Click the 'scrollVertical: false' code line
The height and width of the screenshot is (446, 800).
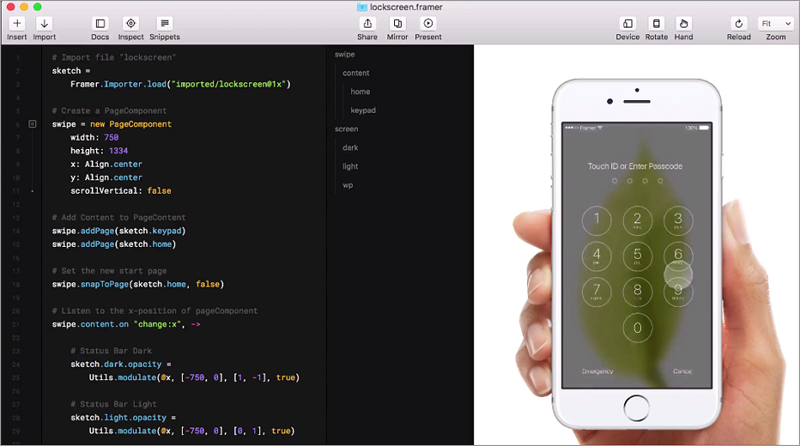click(121, 191)
